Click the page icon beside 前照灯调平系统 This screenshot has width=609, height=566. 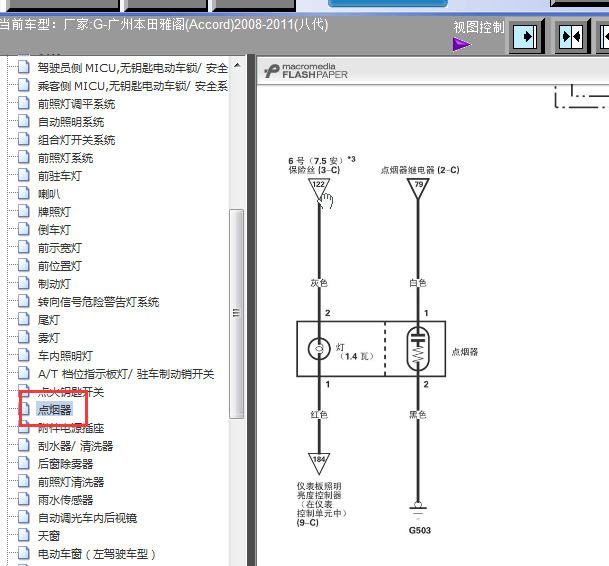[x=24, y=103]
